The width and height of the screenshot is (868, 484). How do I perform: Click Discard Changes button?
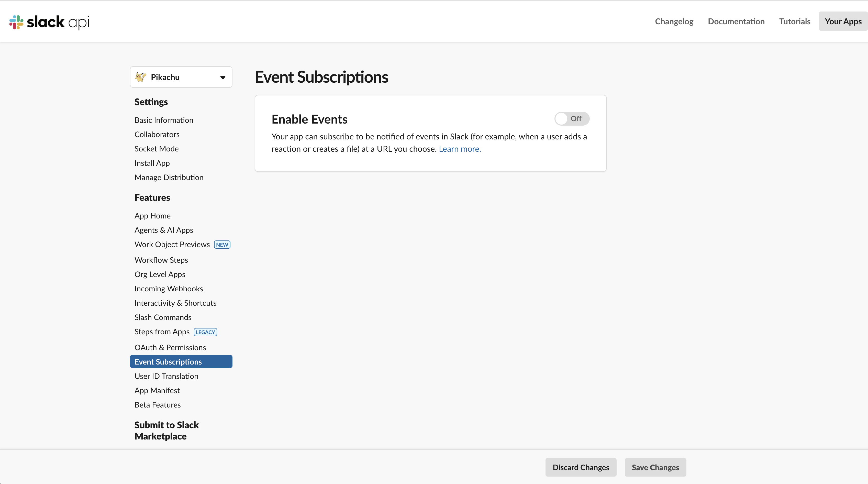click(581, 467)
